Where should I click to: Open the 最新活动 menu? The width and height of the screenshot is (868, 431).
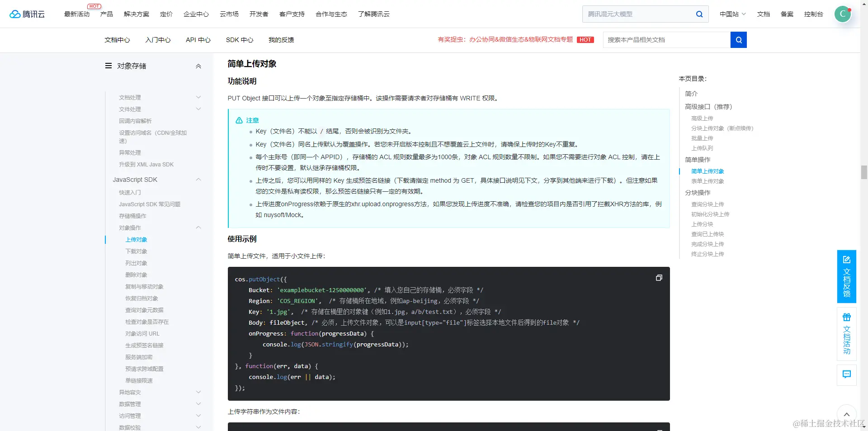click(77, 14)
